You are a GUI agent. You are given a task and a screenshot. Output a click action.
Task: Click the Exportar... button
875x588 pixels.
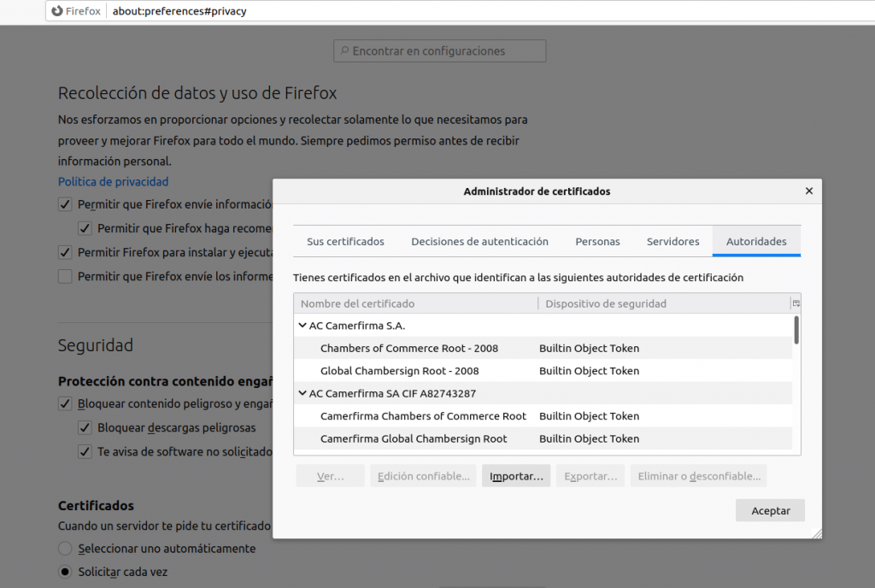590,476
